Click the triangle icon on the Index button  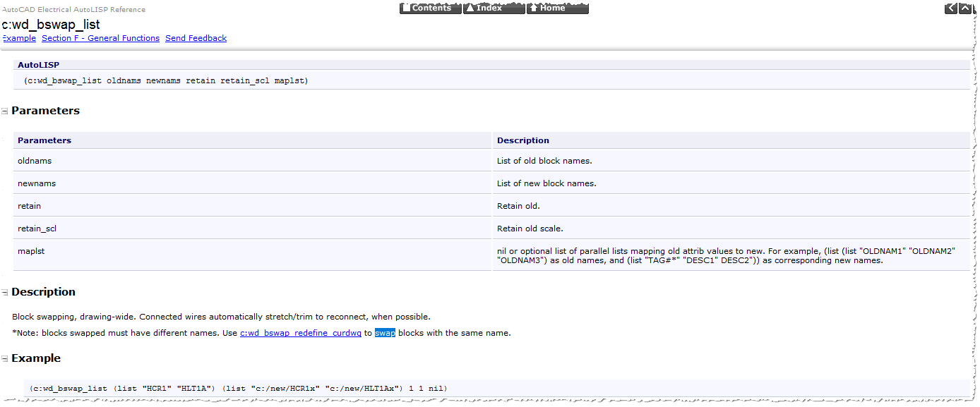point(471,8)
